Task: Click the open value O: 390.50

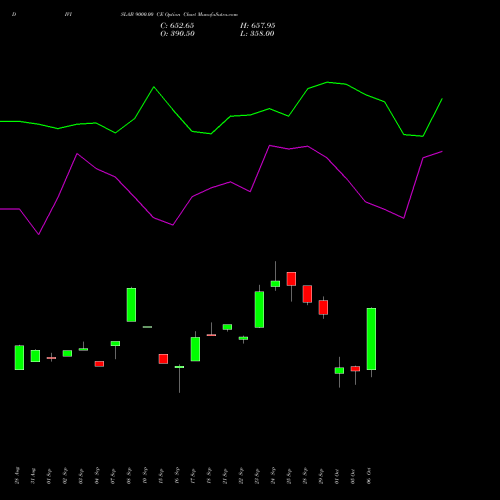Action: [177, 34]
